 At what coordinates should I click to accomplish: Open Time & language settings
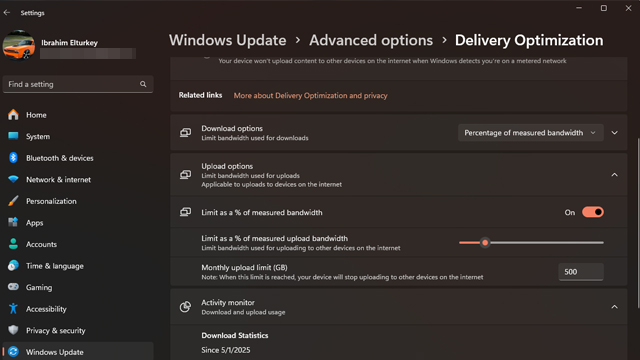coord(78,266)
